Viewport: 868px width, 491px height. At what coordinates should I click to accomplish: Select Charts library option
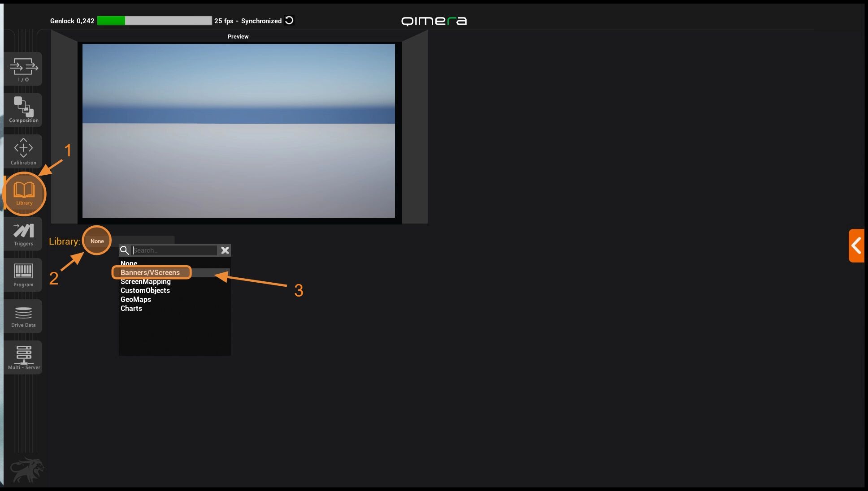131,308
